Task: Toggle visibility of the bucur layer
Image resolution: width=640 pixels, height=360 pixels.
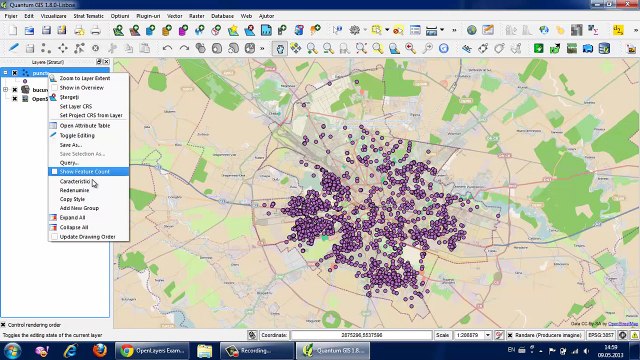Action: [15, 90]
